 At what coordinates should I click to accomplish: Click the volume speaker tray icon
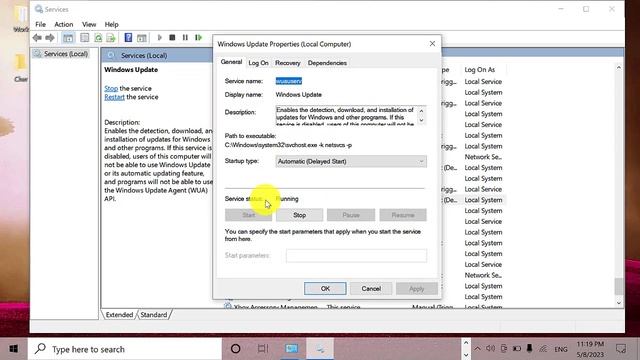coord(491,349)
